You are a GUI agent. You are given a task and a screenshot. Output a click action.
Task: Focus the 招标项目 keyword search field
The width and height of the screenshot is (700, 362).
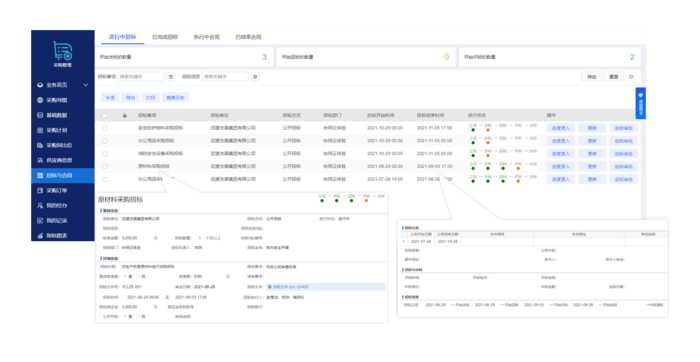[x=225, y=77]
